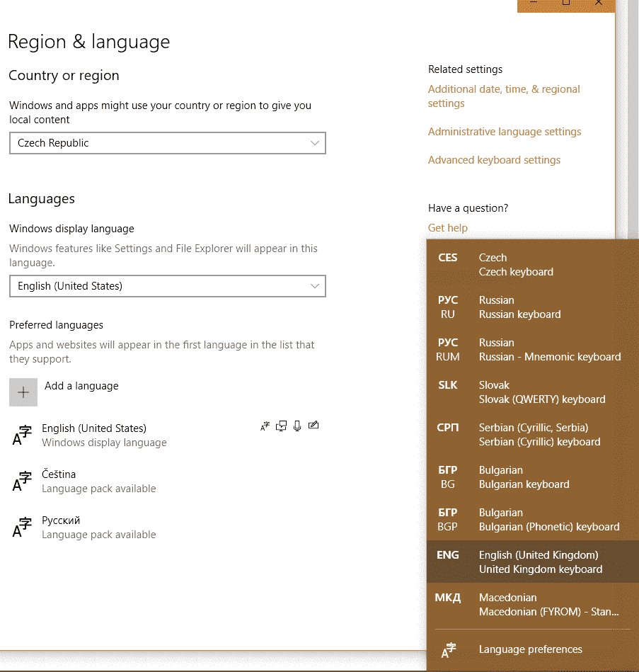639x672 pixels.
Task: Click the language icon beside Русский
Action: 22,528
